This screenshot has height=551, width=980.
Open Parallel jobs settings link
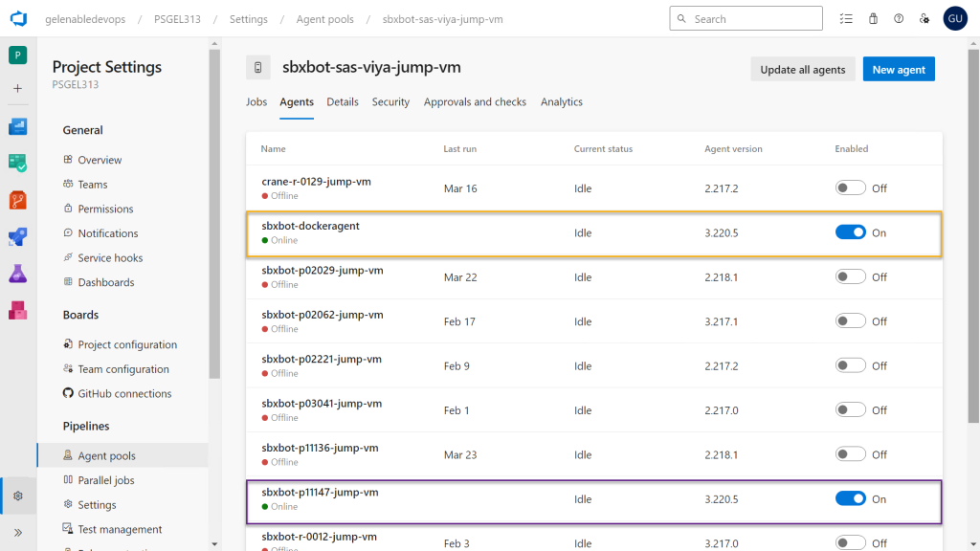[105, 480]
